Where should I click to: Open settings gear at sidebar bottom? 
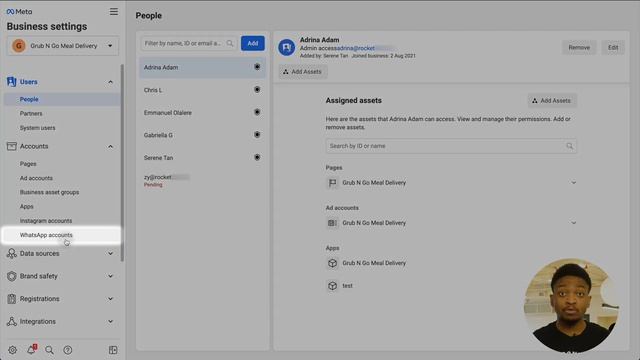click(x=13, y=350)
